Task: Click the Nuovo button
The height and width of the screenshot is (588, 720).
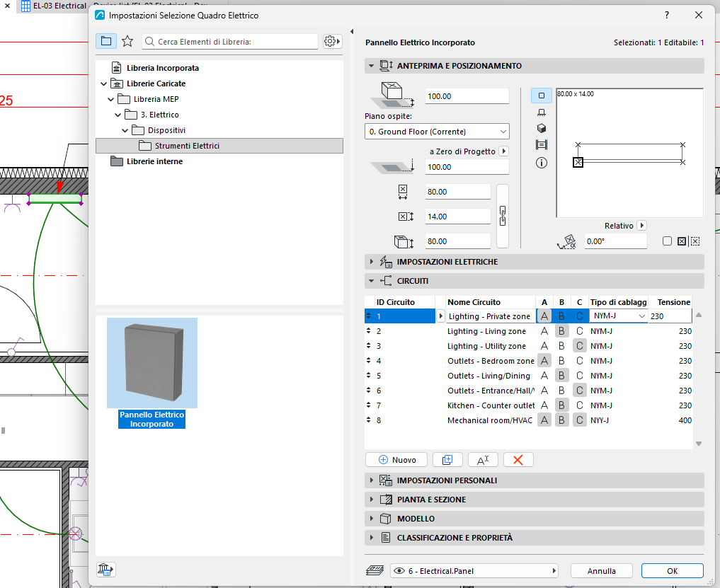Action: coord(396,459)
